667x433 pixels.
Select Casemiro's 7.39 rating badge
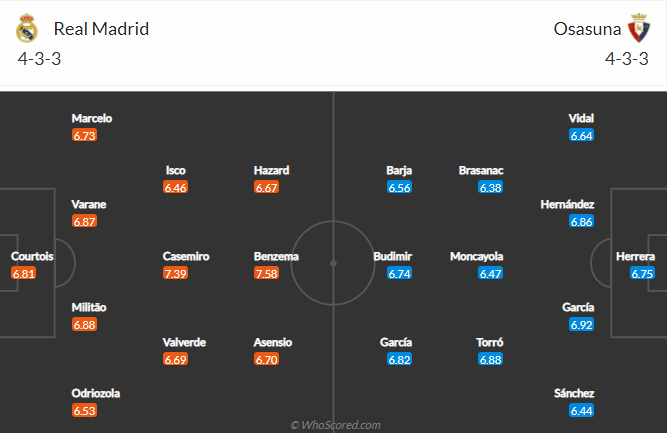175,273
